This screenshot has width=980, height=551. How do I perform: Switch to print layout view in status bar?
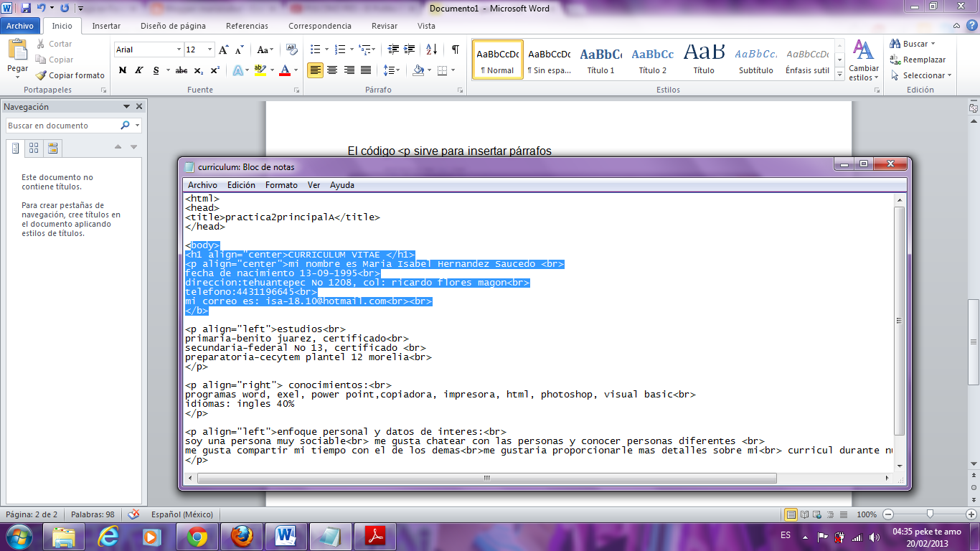point(791,514)
